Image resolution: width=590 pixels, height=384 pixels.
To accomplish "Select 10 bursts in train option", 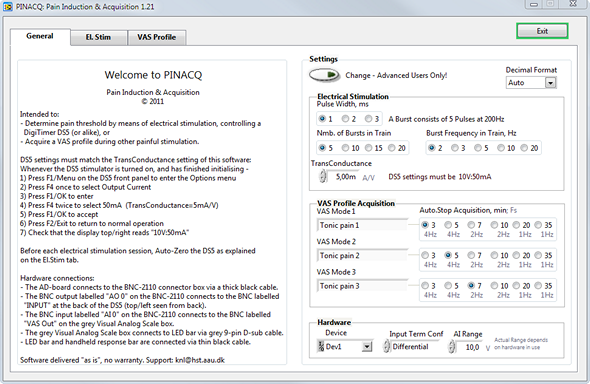I will point(345,148).
